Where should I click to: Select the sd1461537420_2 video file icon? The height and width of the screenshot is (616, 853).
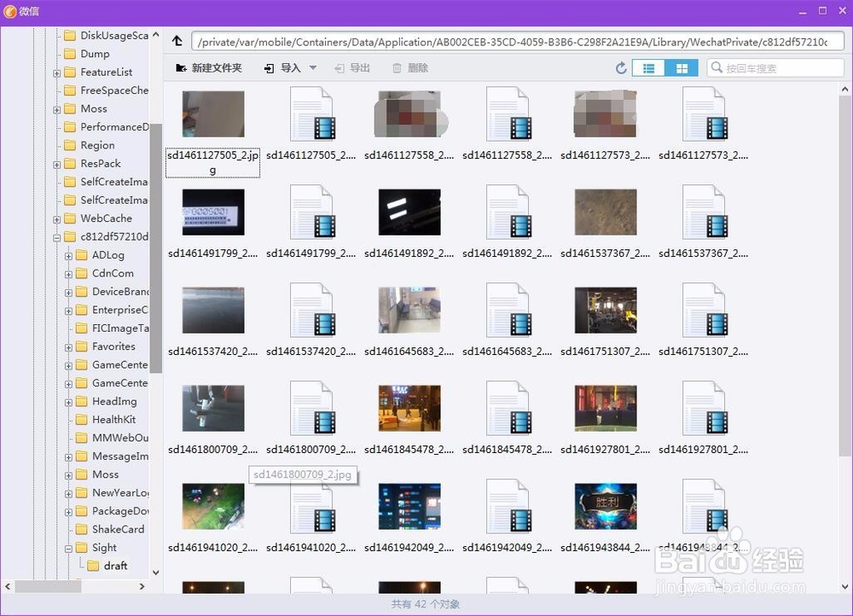click(x=311, y=311)
